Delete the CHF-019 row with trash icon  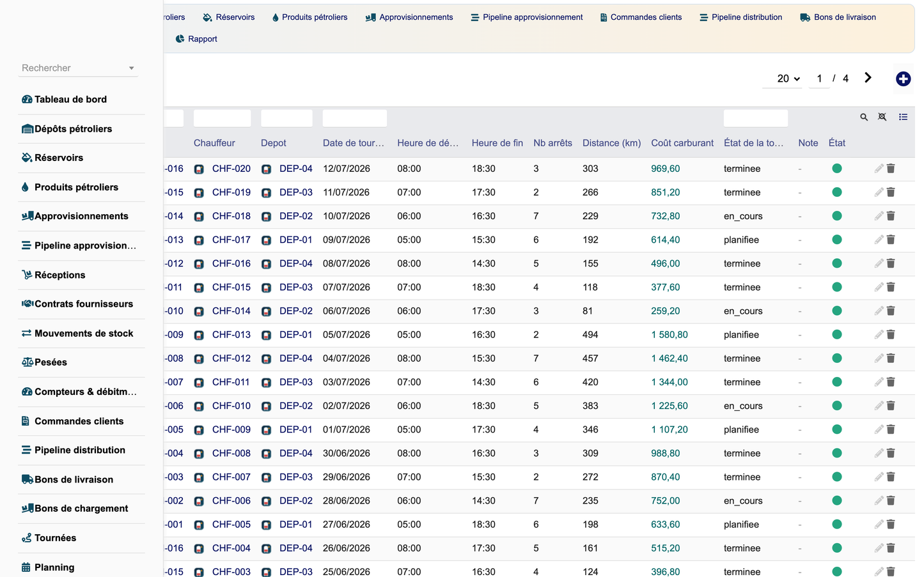point(891,192)
